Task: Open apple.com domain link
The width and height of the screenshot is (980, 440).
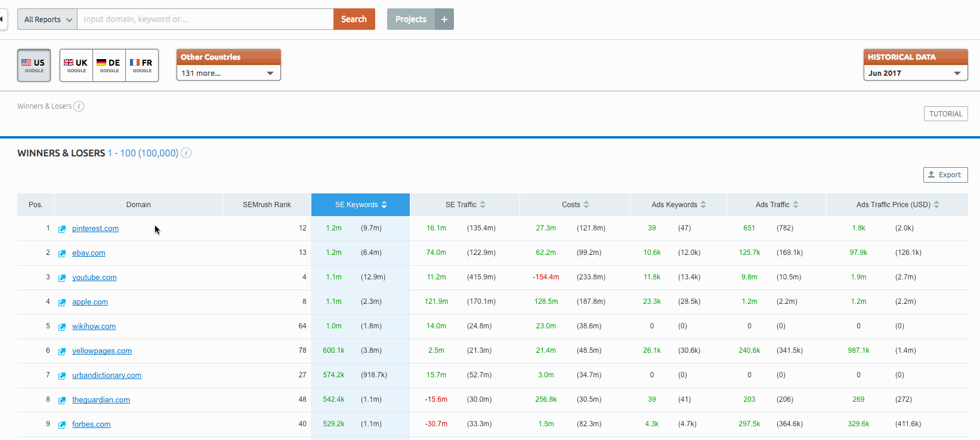Action: (x=90, y=302)
